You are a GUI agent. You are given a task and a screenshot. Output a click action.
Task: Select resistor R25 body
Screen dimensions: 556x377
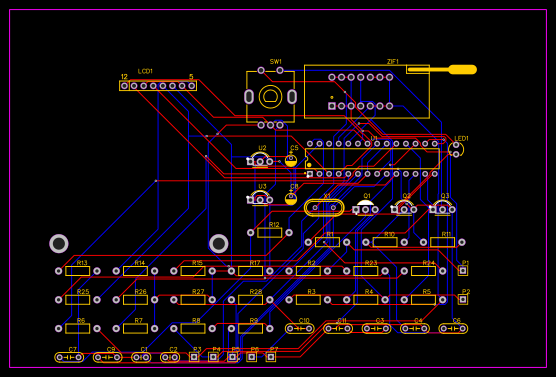click(78, 300)
